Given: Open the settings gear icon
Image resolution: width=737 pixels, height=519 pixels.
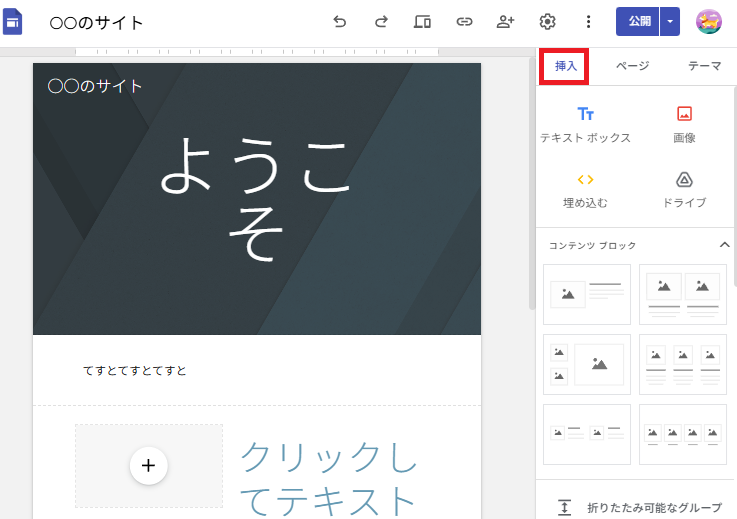Looking at the screenshot, I should (x=547, y=22).
